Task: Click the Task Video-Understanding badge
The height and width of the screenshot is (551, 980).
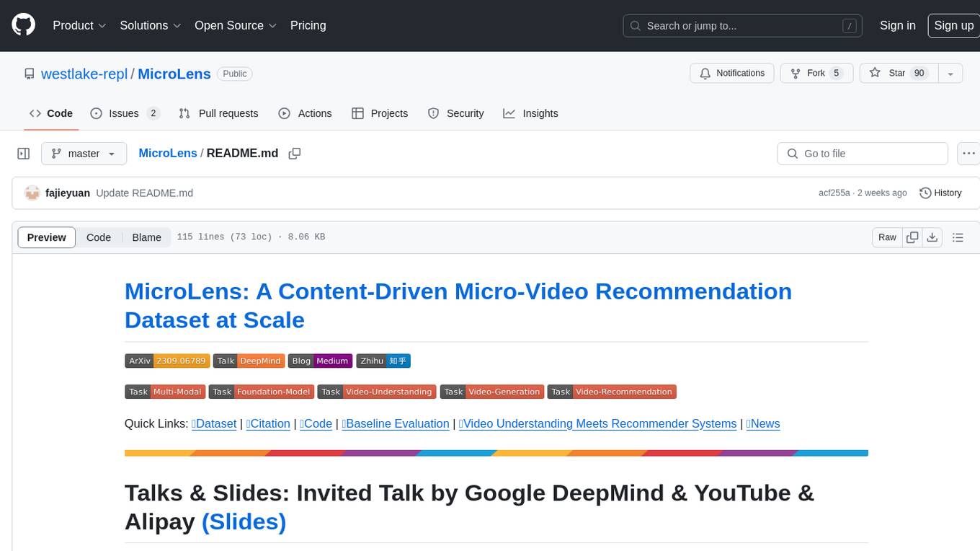Action: point(377,392)
